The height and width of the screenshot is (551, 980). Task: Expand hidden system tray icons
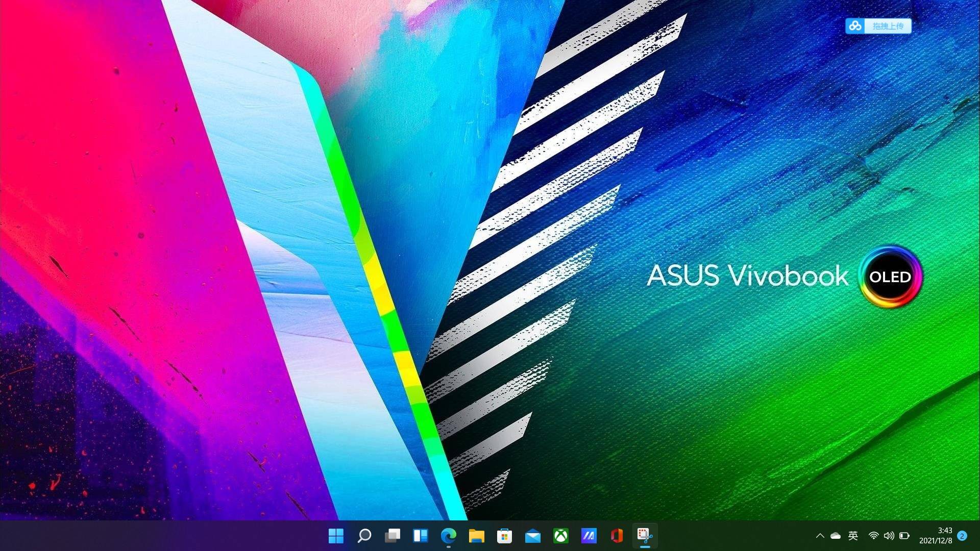820,536
